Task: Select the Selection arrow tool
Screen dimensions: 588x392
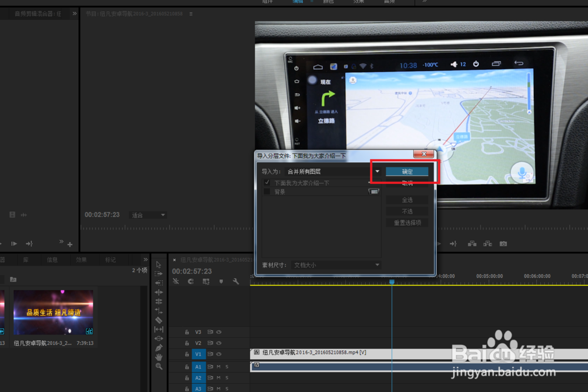Action: pyautogui.click(x=159, y=264)
